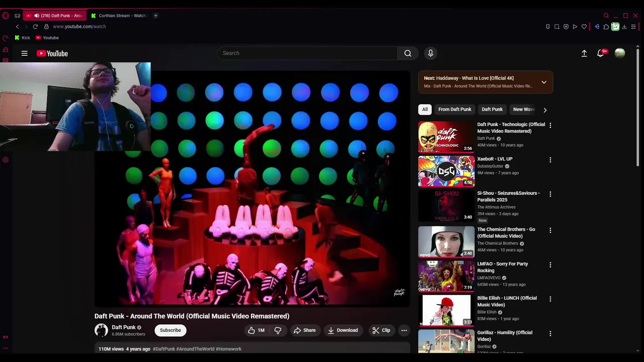Click the search magnifier button on YouTube
The width and height of the screenshot is (644, 362).
(408, 53)
